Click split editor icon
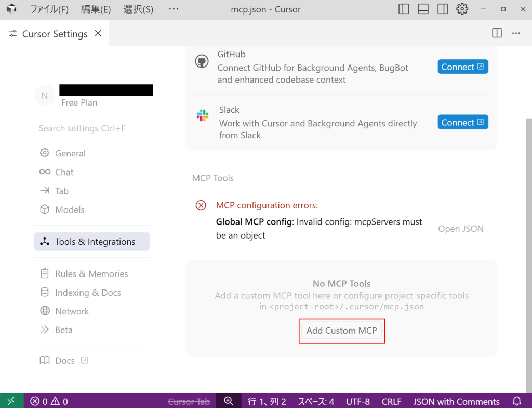The width and height of the screenshot is (532, 408). (497, 33)
